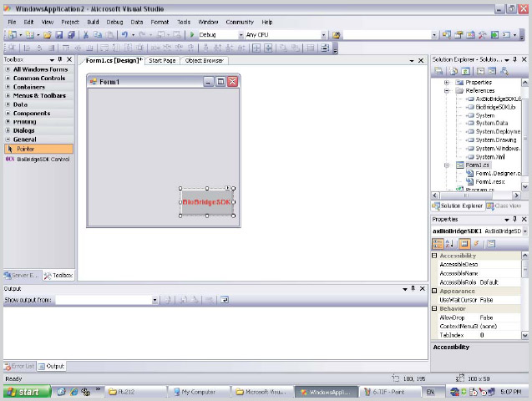
Task: Open the Toolbox hammer-wrench toolbar icon
Action: (482, 34)
